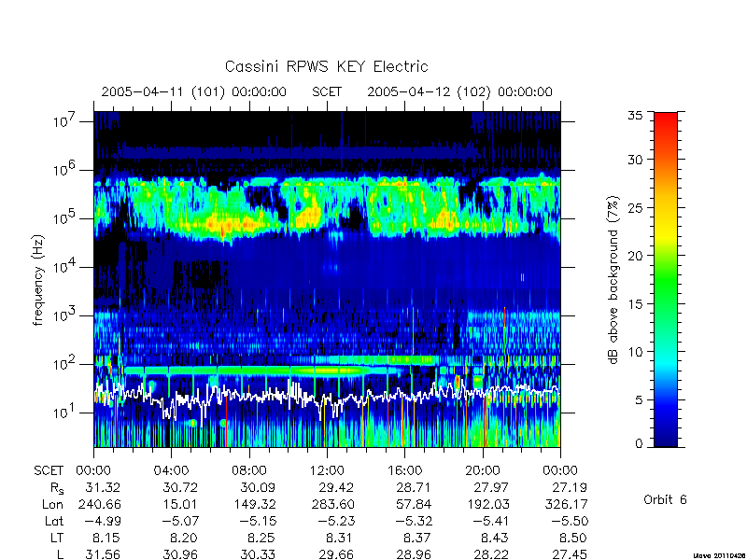Click the Lon value 283.60
Screen dimensions: 747x560
332,504
